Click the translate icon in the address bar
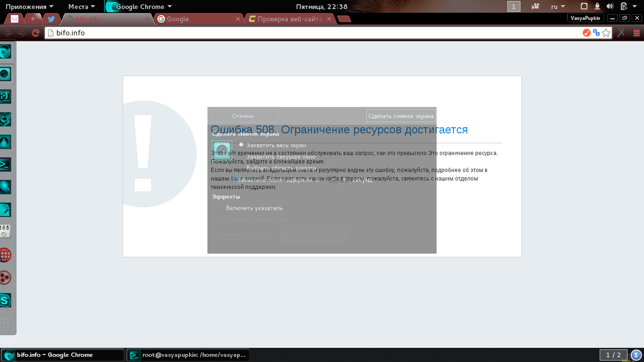Screen dimensions: 644x362 pyautogui.click(x=596, y=33)
